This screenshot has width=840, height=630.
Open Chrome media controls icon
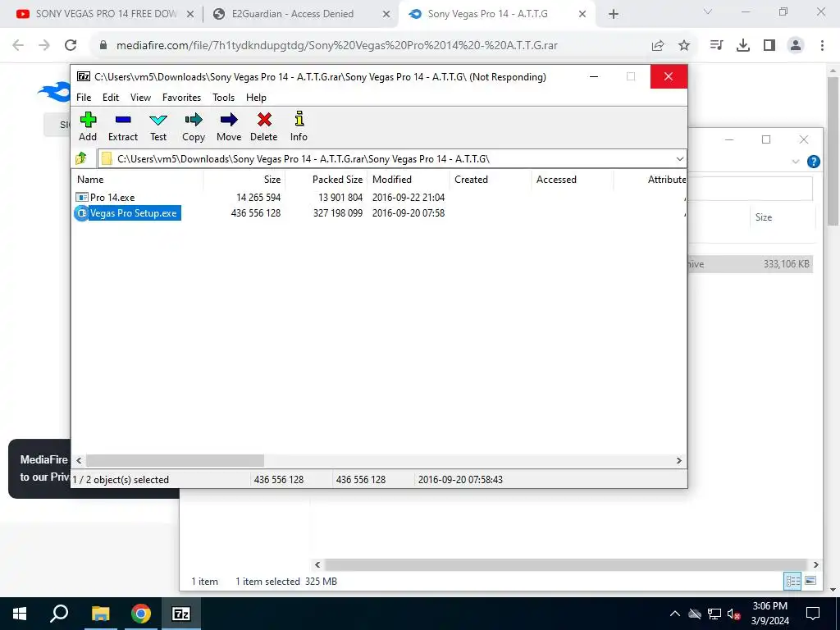point(716,46)
